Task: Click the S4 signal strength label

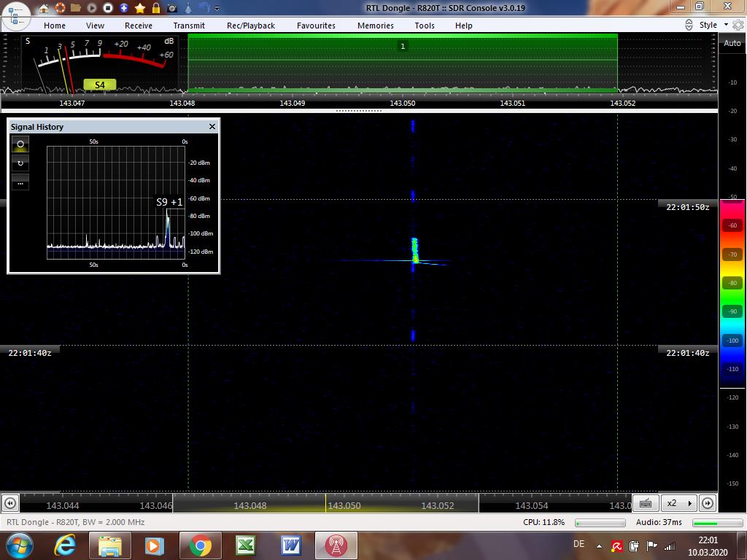Action: tap(99, 85)
